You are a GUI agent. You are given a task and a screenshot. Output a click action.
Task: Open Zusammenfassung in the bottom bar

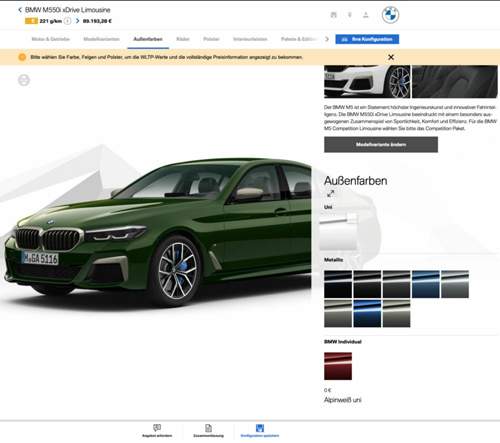pos(208,431)
